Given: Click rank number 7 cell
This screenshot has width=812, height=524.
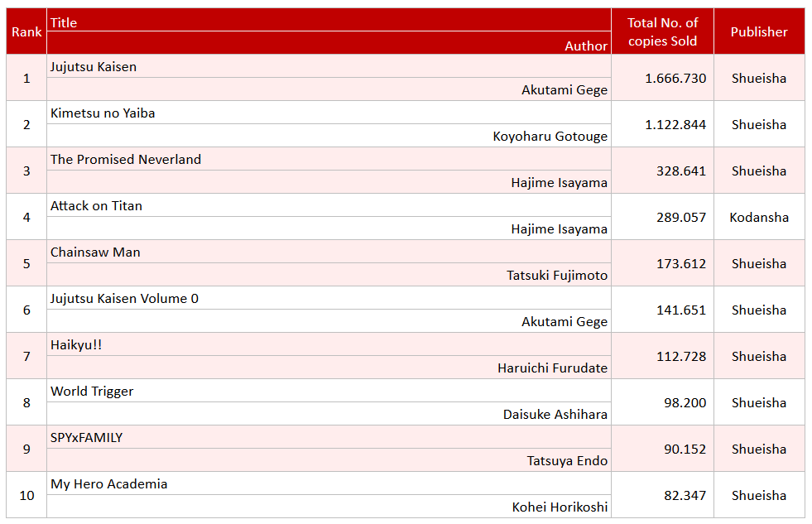Looking at the screenshot, I should click(26, 356).
